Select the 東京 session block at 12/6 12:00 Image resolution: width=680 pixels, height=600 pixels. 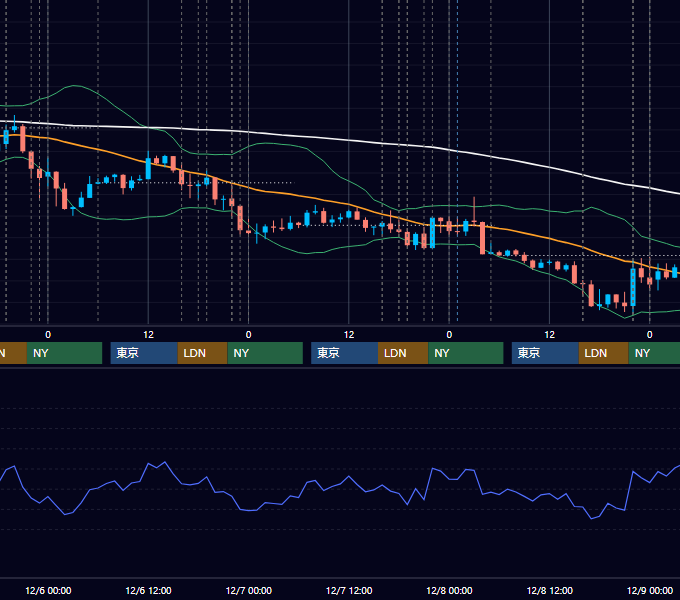pyautogui.click(x=144, y=353)
